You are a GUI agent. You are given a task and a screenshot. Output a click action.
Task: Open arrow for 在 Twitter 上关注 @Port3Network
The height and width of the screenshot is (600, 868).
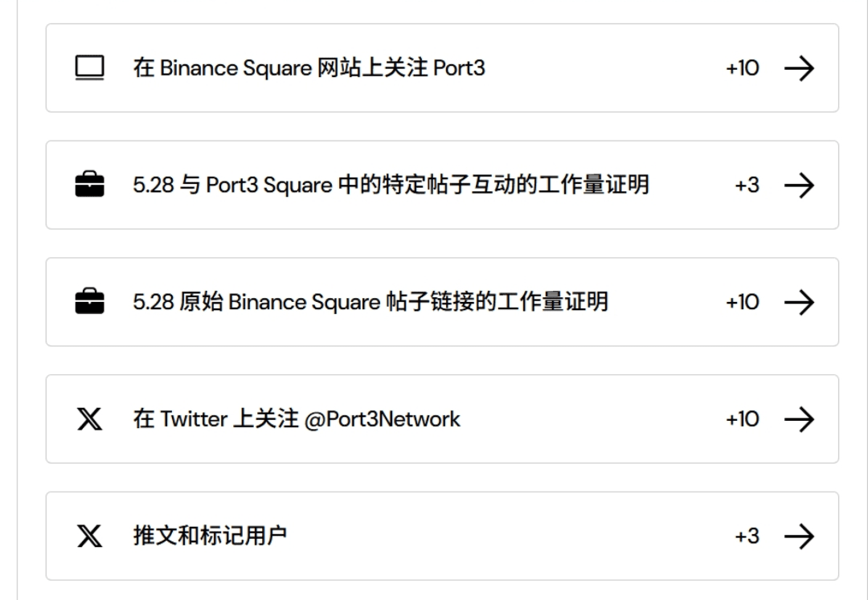[x=800, y=419]
